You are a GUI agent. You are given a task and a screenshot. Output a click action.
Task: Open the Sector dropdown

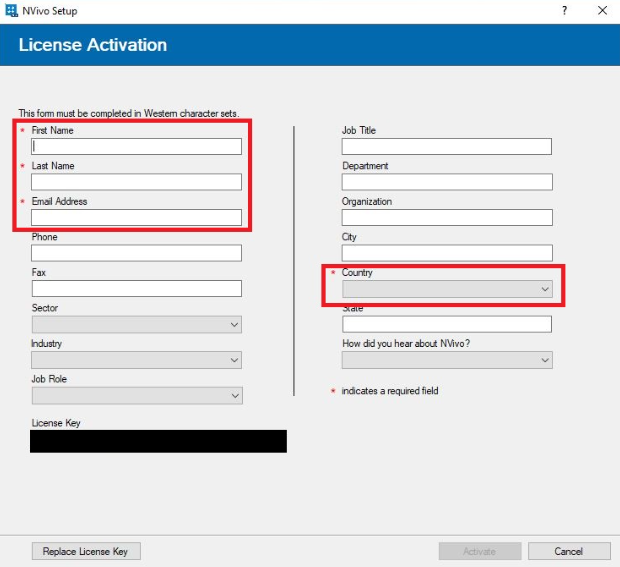(x=136, y=325)
